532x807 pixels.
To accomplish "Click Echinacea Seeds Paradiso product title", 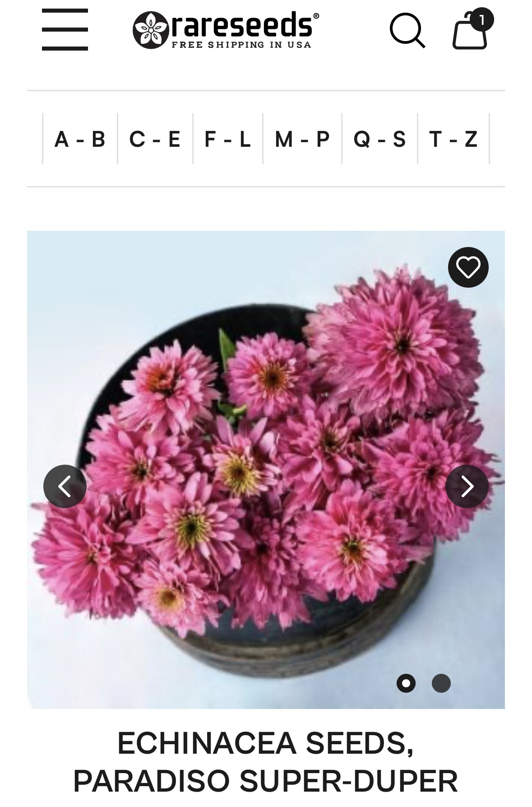I will [x=266, y=762].
